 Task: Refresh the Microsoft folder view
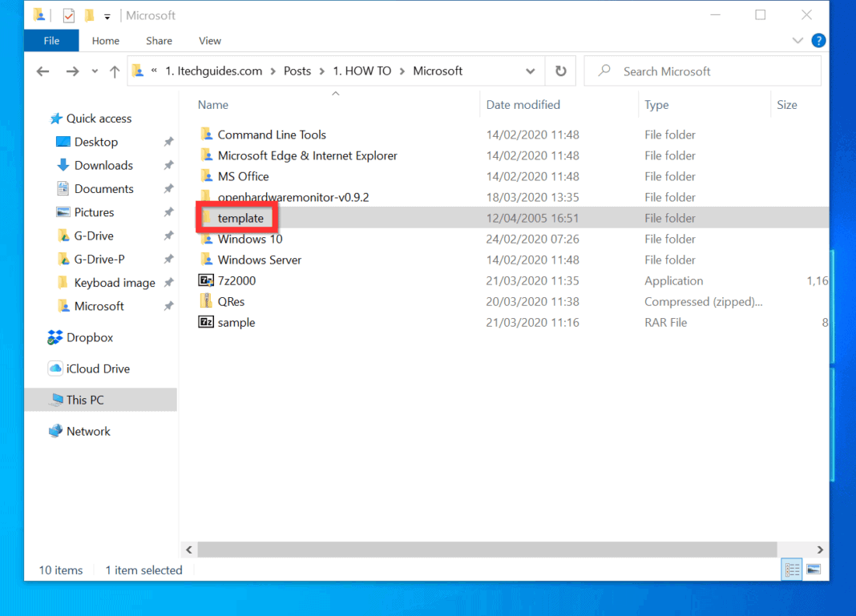(561, 71)
